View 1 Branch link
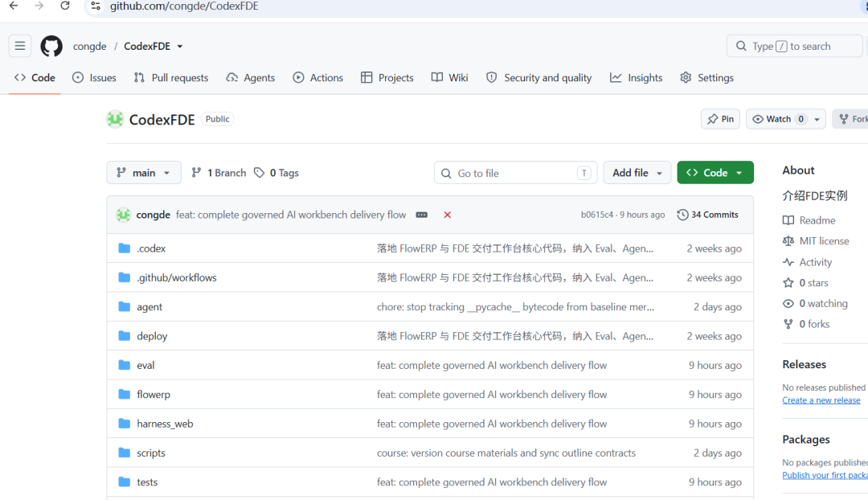Viewport: 868px width, 500px height. (219, 173)
